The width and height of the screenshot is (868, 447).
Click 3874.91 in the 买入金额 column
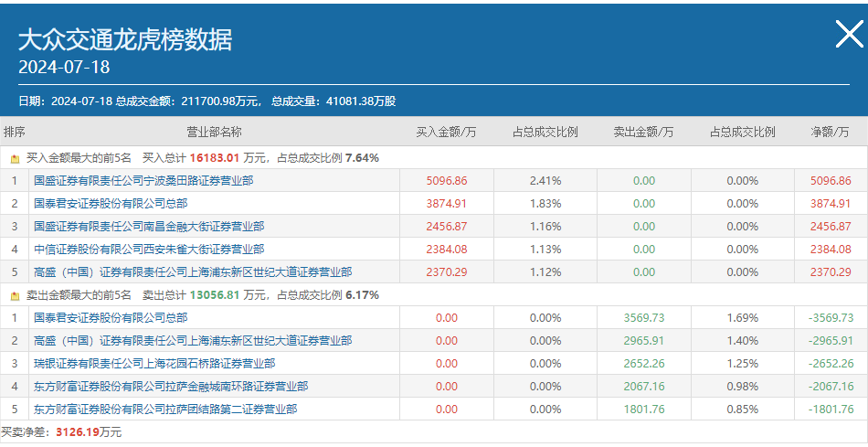click(x=447, y=203)
